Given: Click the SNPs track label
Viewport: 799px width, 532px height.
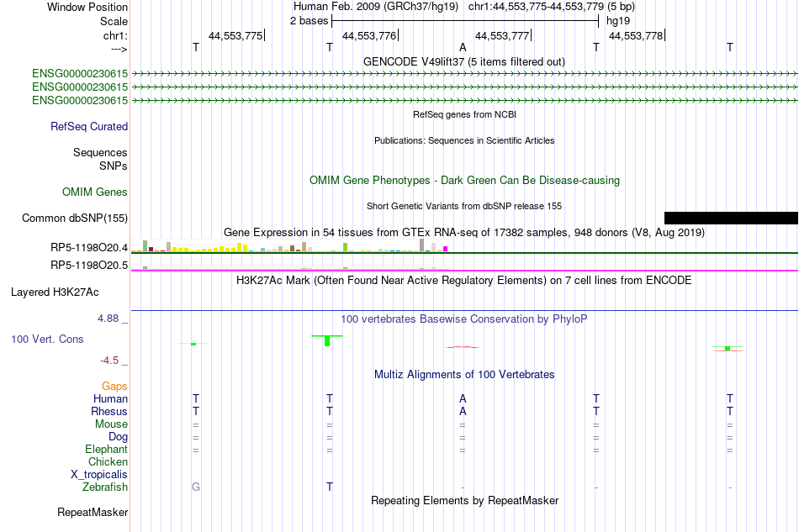Looking at the screenshot, I should click(x=114, y=166).
